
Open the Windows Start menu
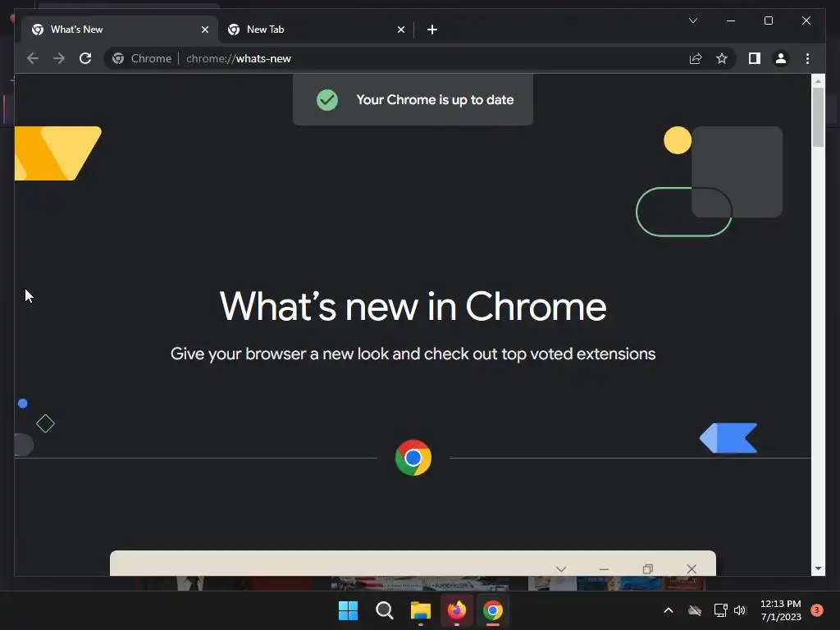tap(348, 610)
